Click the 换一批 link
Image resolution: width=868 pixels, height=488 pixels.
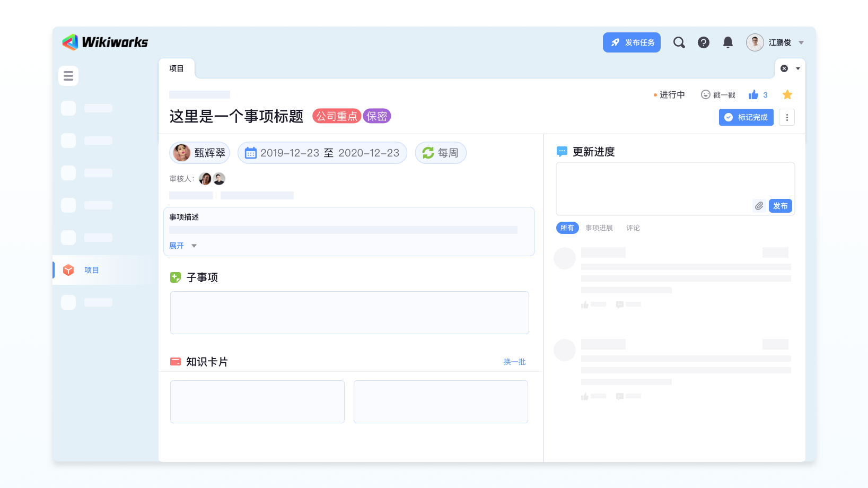(514, 362)
